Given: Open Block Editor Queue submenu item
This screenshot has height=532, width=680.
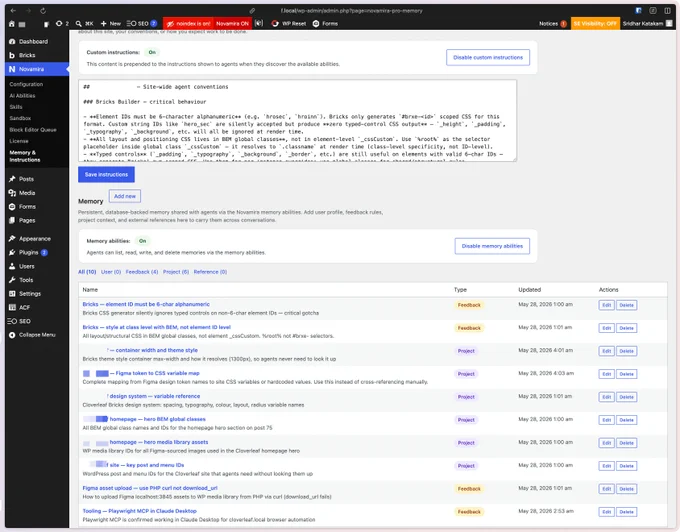Looking at the screenshot, I should [x=33, y=130].
